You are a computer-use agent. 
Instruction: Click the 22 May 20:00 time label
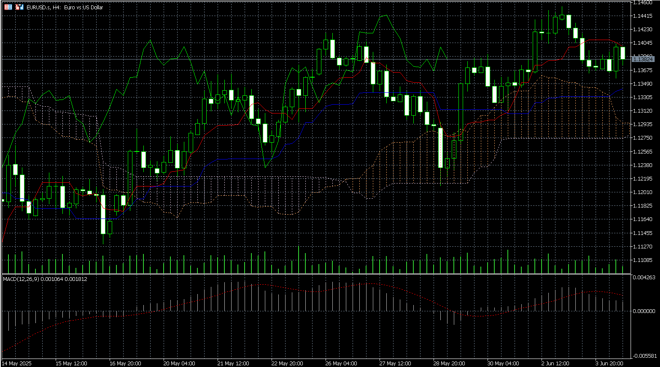(x=287, y=363)
